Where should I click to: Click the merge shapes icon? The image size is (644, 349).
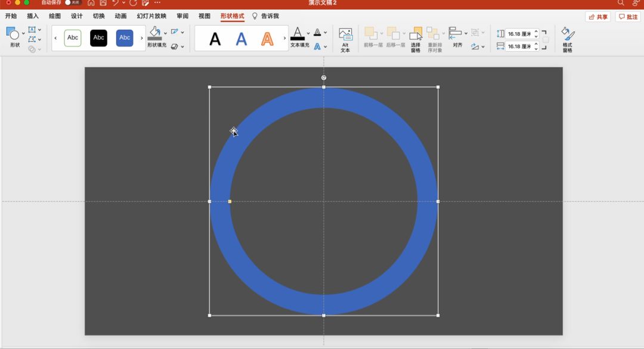[x=32, y=49]
